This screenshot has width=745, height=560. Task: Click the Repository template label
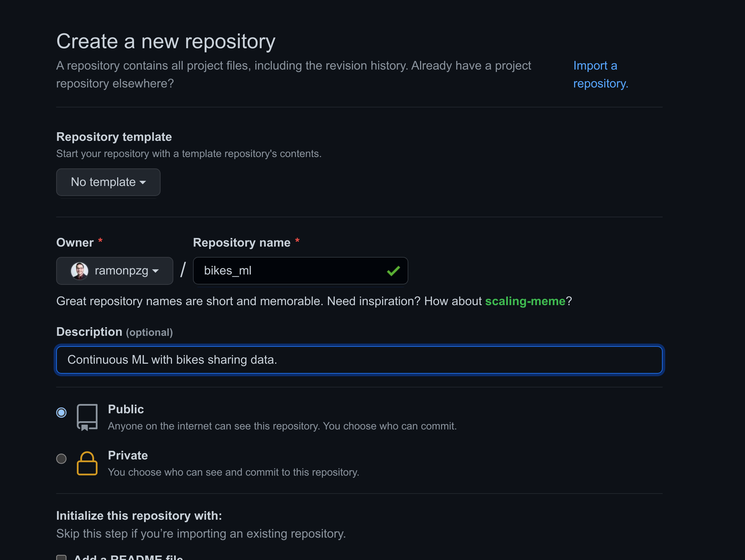tap(114, 137)
